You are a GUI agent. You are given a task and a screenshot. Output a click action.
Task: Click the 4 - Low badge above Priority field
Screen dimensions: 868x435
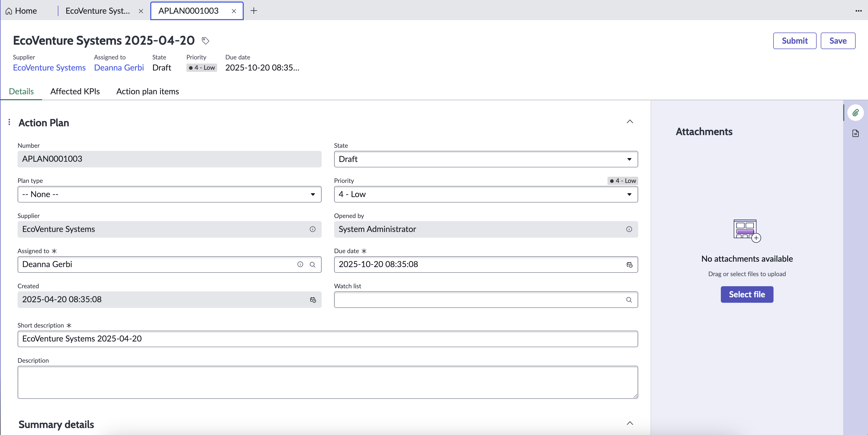point(622,181)
